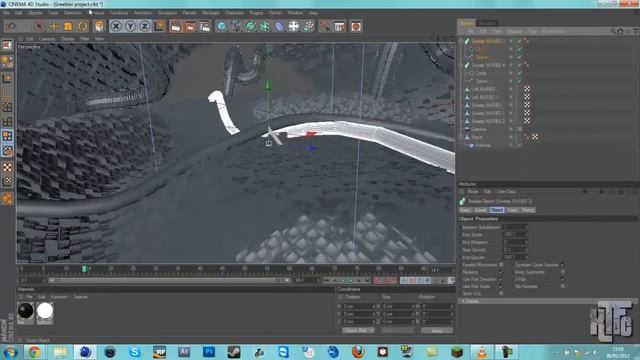Click the Undo arrow in top toolbar
Image resolution: width=640 pixels, height=360 pixels.
[11, 27]
